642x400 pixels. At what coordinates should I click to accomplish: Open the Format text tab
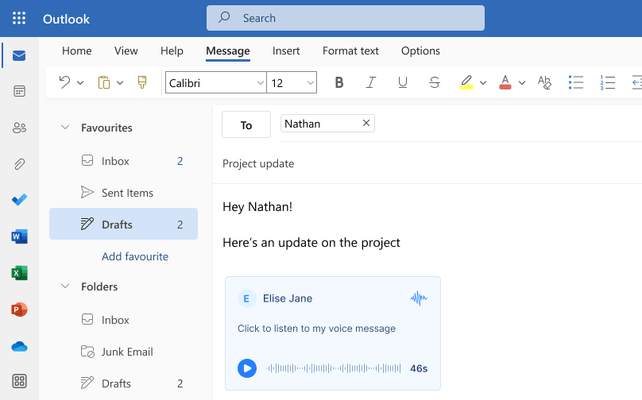click(x=350, y=51)
